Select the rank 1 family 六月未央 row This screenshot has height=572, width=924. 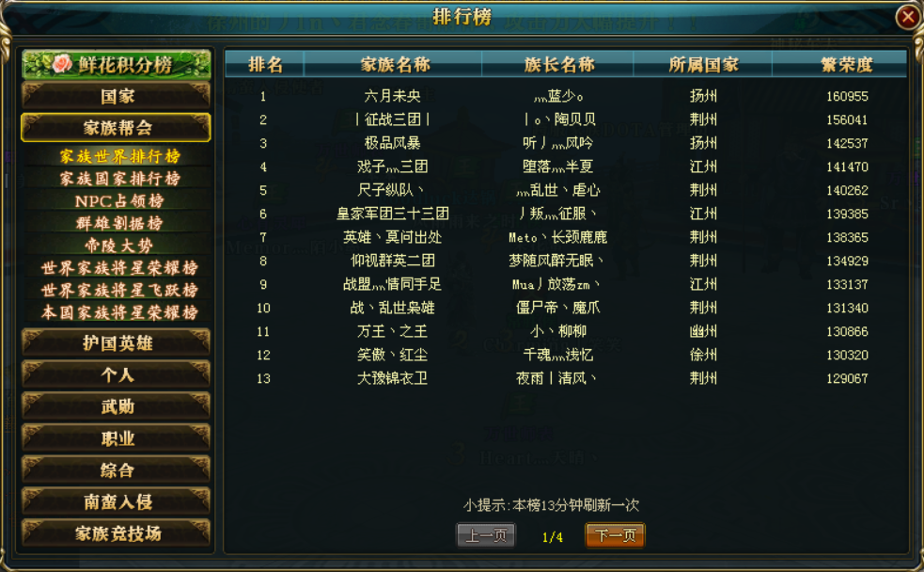point(566,96)
